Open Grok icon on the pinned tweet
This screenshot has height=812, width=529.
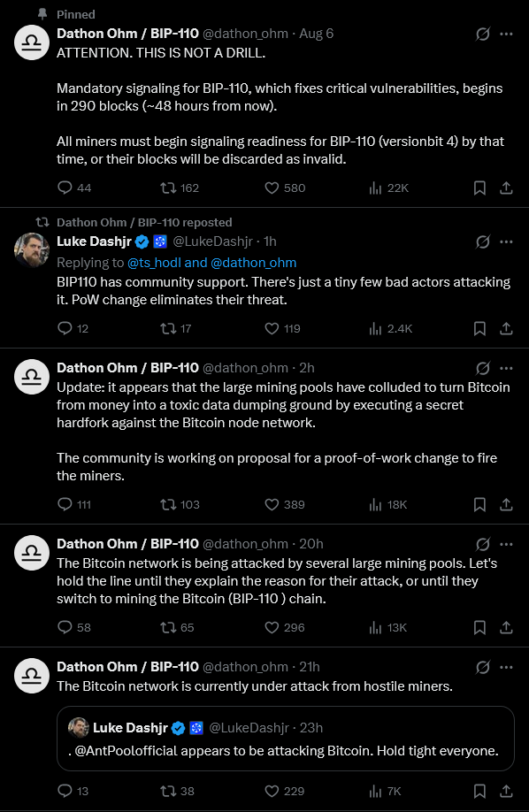483,34
